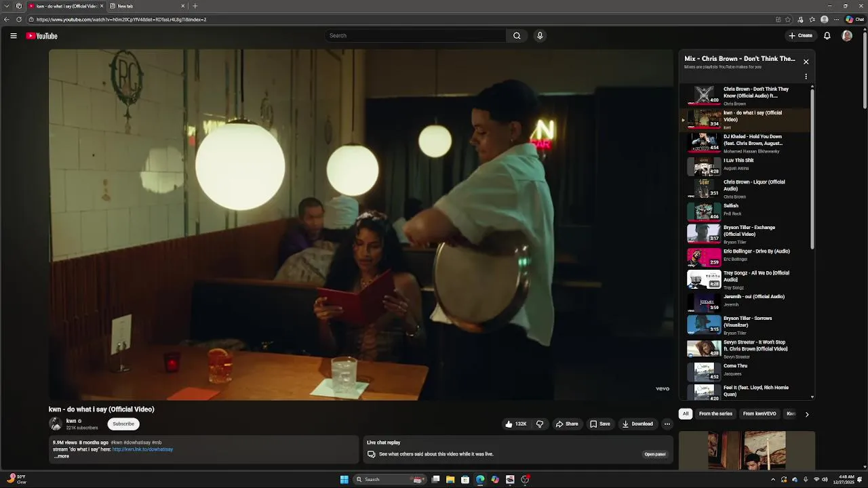Screen dimensions: 868x488
Task: Close the Mix playlist panel
Action: (x=806, y=62)
